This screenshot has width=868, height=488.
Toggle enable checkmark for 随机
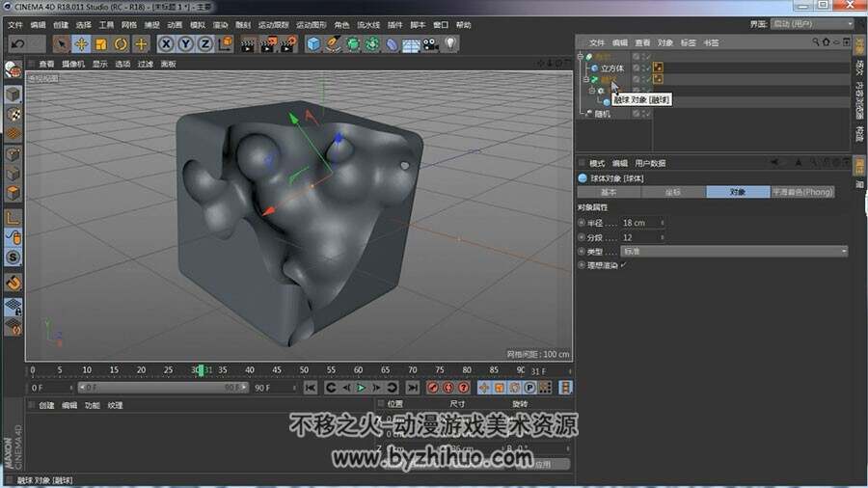pos(646,114)
